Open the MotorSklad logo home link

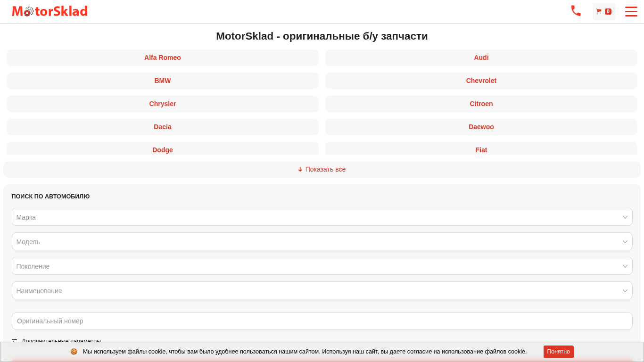(50, 11)
